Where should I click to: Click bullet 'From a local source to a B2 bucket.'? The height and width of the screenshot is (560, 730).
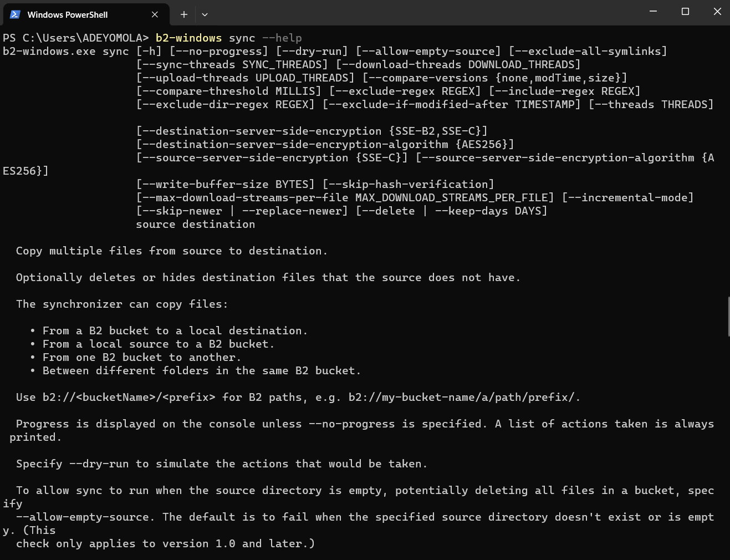pyautogui.click(x=159, y=344)
